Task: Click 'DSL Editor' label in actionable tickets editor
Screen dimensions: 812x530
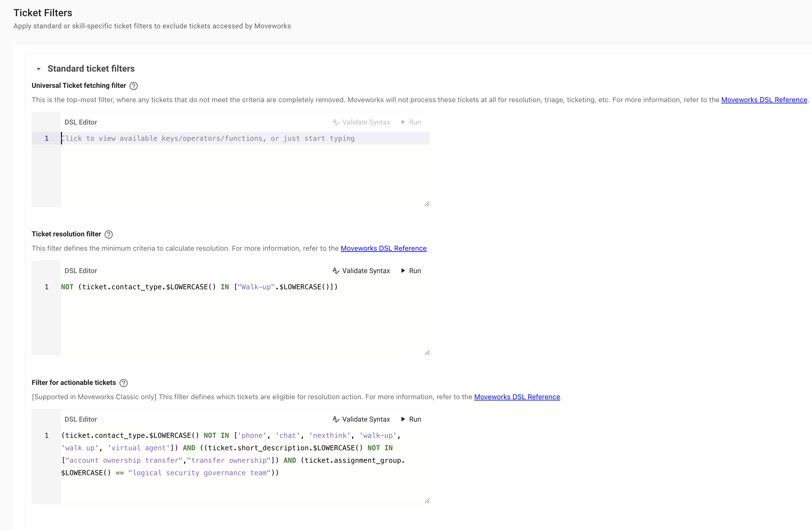Action: pyautogui.click(x=81, y=419)
